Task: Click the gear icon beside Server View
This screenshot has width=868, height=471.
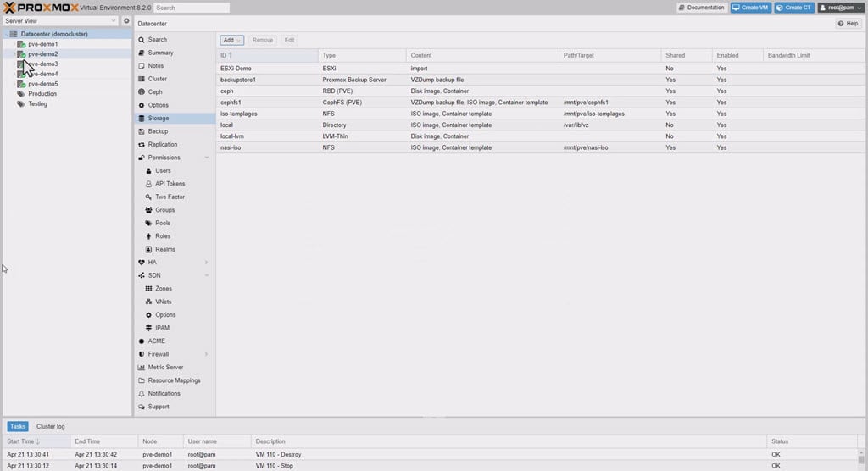Action: click(x=126, y=21)
